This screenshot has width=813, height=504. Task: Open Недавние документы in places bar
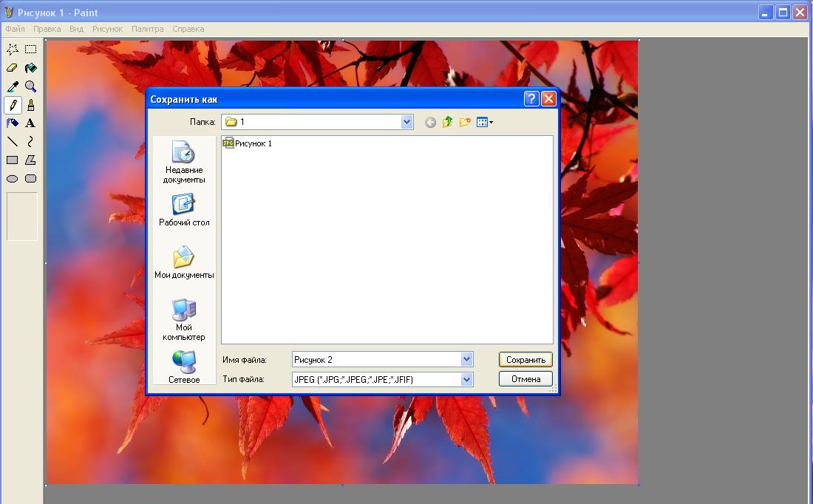184,163
